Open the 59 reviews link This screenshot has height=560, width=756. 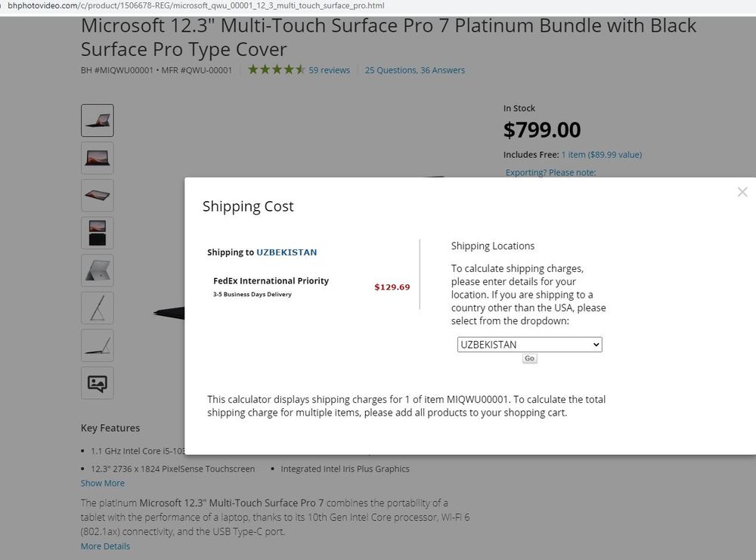[329, 70]
